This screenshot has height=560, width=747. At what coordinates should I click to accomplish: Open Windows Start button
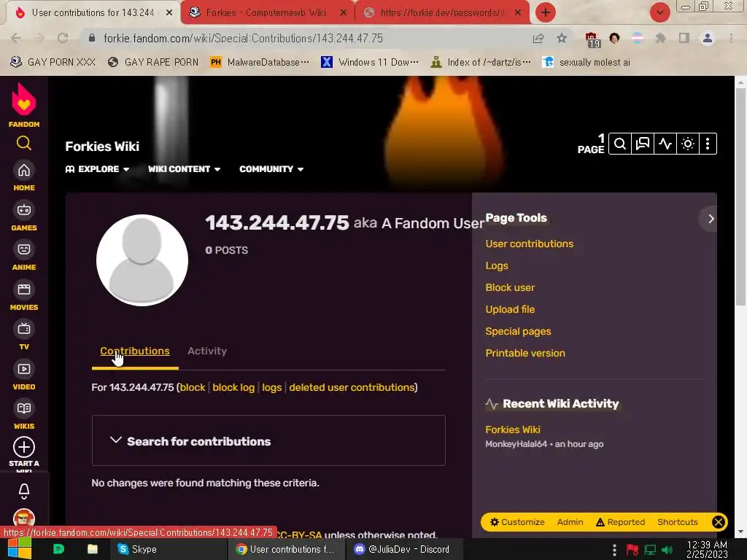(x=19, y=548)
